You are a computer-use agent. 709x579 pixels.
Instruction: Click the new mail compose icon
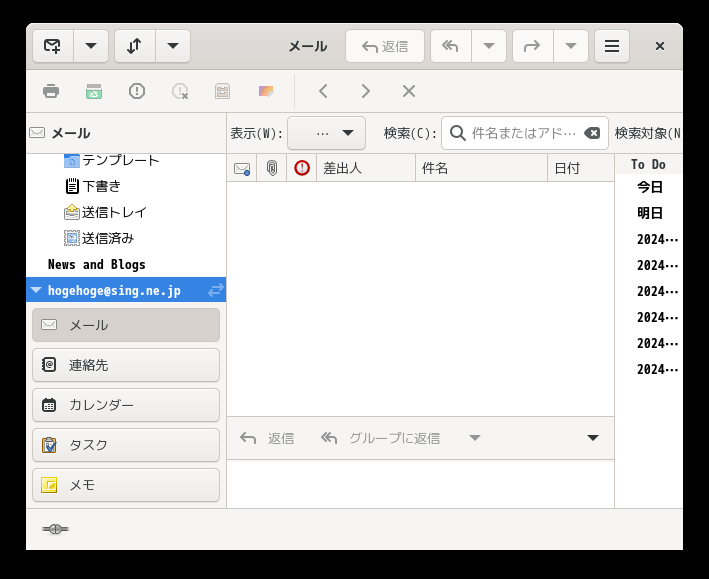53,46
